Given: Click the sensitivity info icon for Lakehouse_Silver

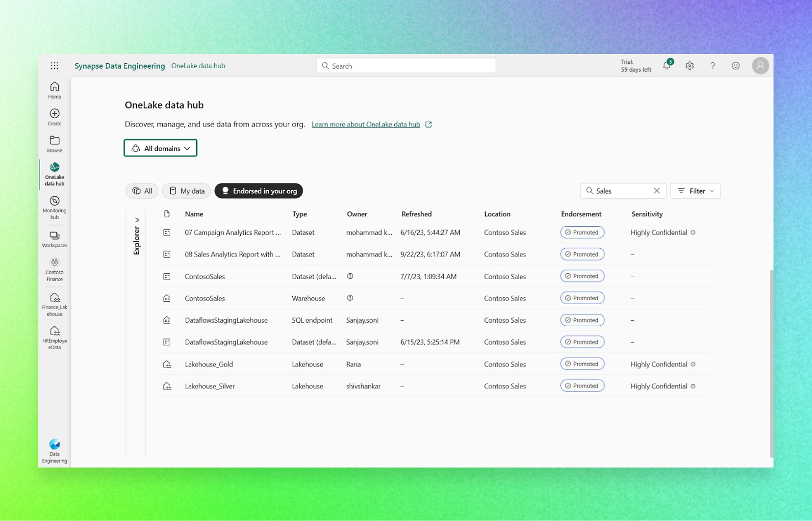Looking at the screenshot, I should click(693, 386).
